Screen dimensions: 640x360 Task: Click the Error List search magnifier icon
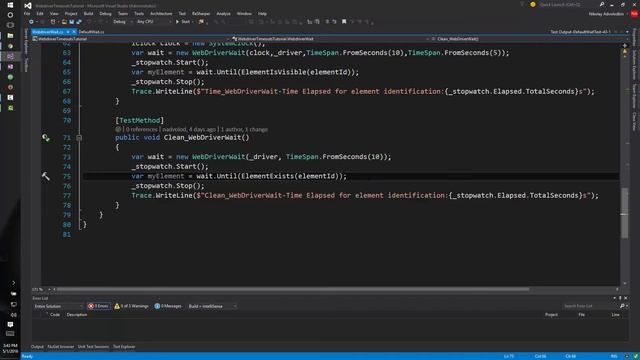622,306
